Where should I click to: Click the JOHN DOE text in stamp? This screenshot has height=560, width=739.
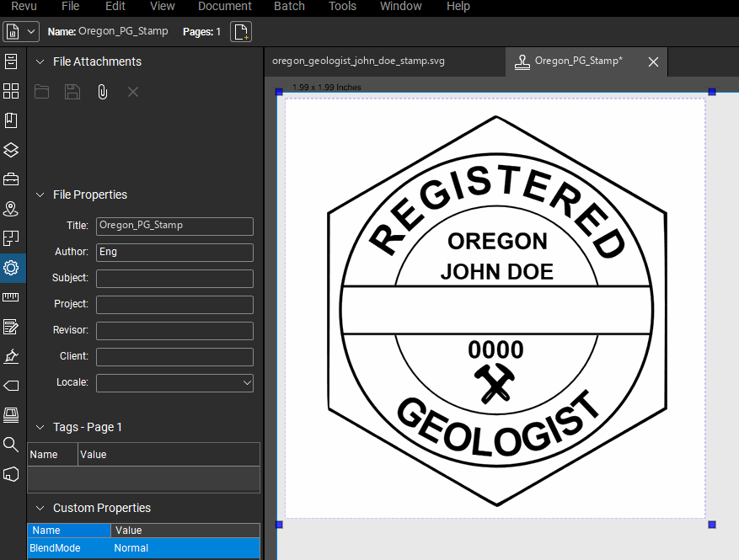(497, 272)
